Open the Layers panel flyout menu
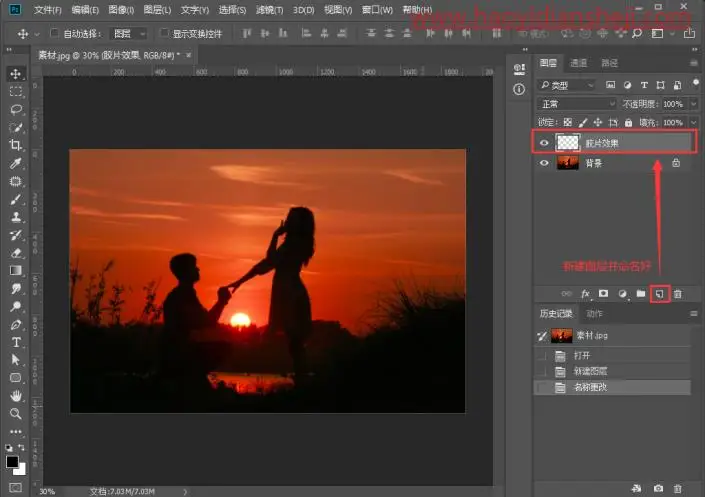The height and width of the screenshot is (497, 705). point(694,63)
